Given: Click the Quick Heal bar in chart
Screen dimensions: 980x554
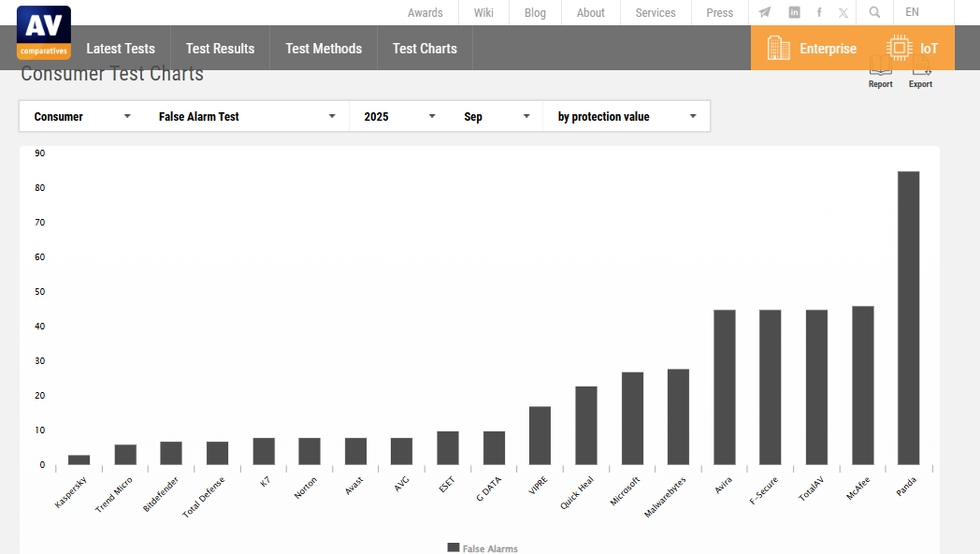Looking at the screenshot, I should (586, 425).
